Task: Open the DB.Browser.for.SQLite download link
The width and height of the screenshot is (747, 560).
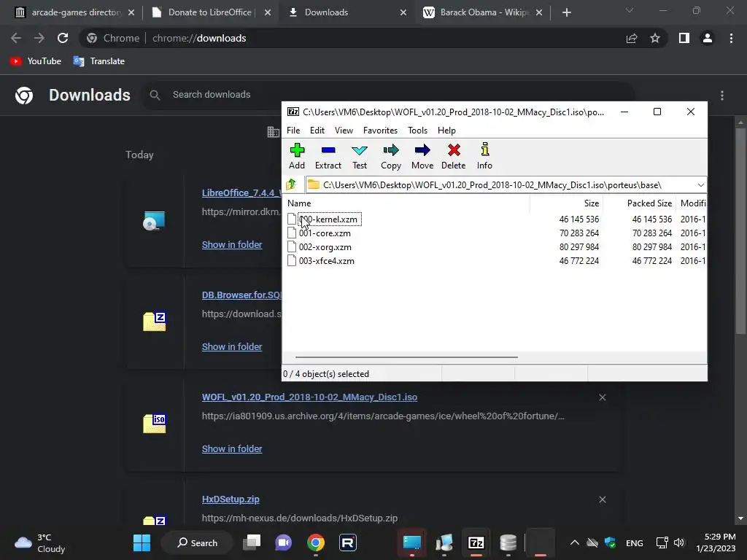Action: 241,295
